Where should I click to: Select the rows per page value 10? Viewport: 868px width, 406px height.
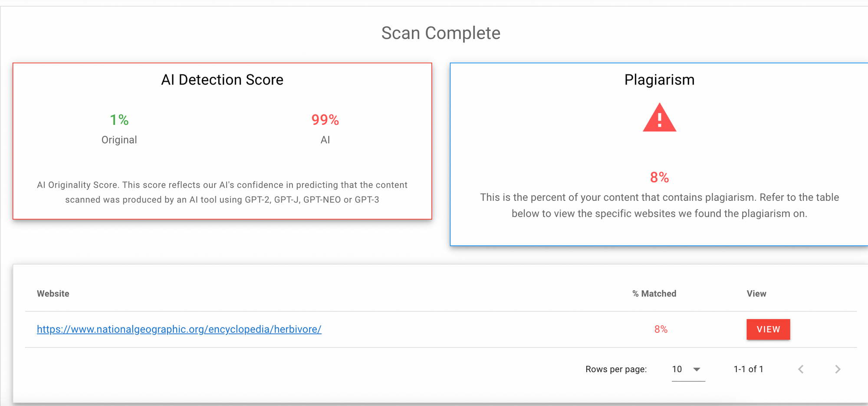tap(677, 369)
